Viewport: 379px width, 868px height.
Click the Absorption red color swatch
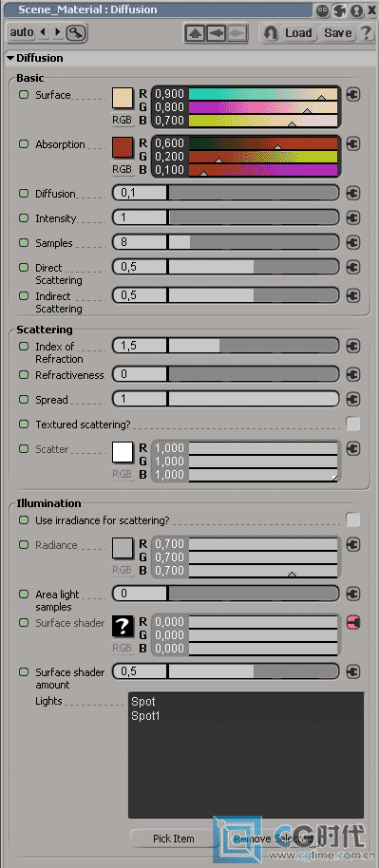point(123,148)
